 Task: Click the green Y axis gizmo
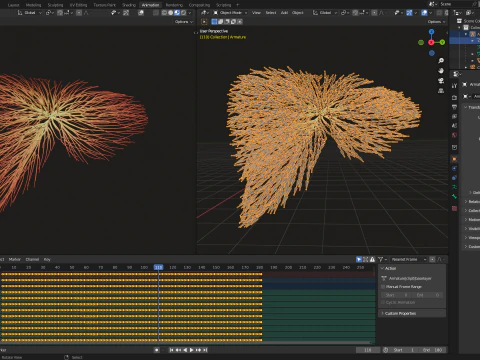[442, 42]
